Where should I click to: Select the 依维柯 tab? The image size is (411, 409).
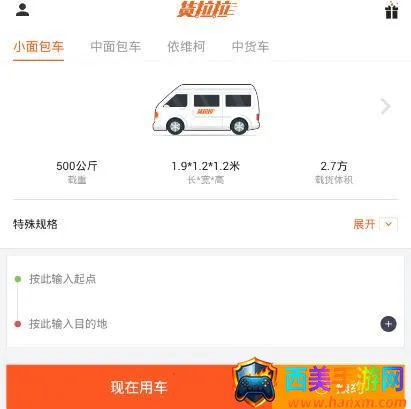[186, 47]
